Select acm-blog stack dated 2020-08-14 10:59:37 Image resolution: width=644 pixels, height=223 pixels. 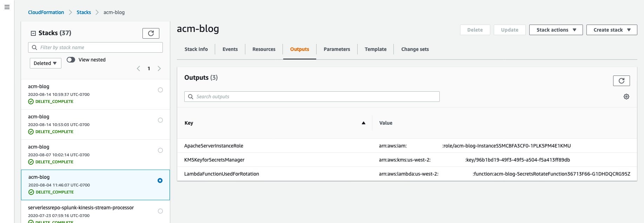point(160,90)
